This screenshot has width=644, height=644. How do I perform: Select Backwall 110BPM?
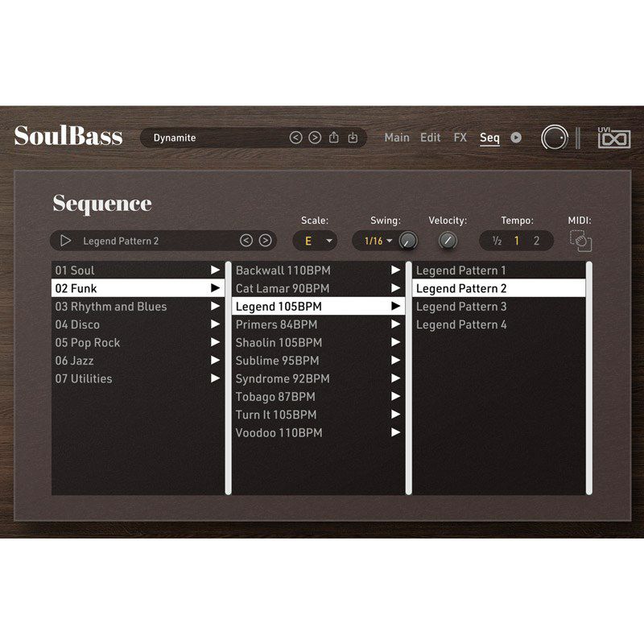[x=318, y=270]
